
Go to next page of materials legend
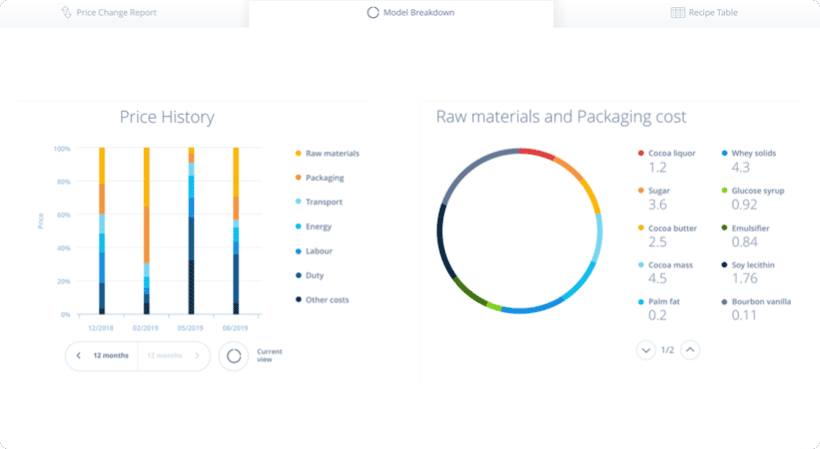pos(645,350)
